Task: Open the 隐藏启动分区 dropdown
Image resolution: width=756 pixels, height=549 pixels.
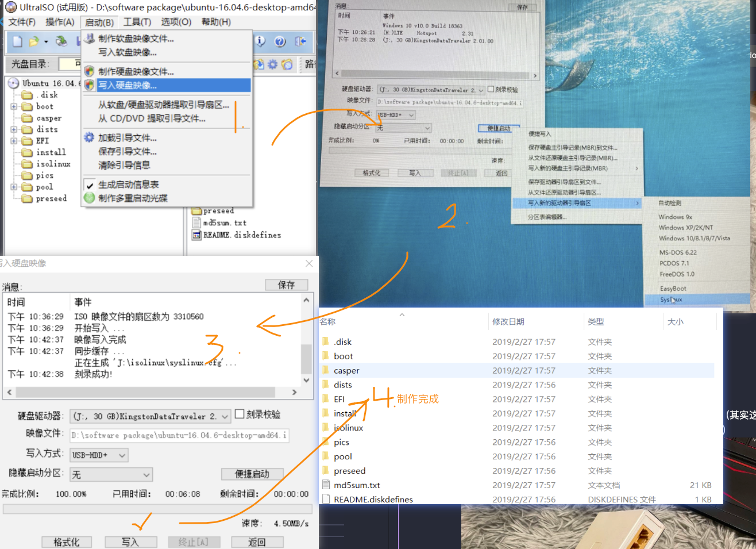Action: click(111, 474)
